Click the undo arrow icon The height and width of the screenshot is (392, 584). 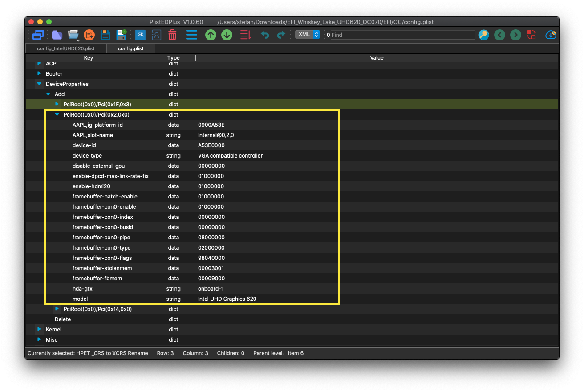pos(265,35)
